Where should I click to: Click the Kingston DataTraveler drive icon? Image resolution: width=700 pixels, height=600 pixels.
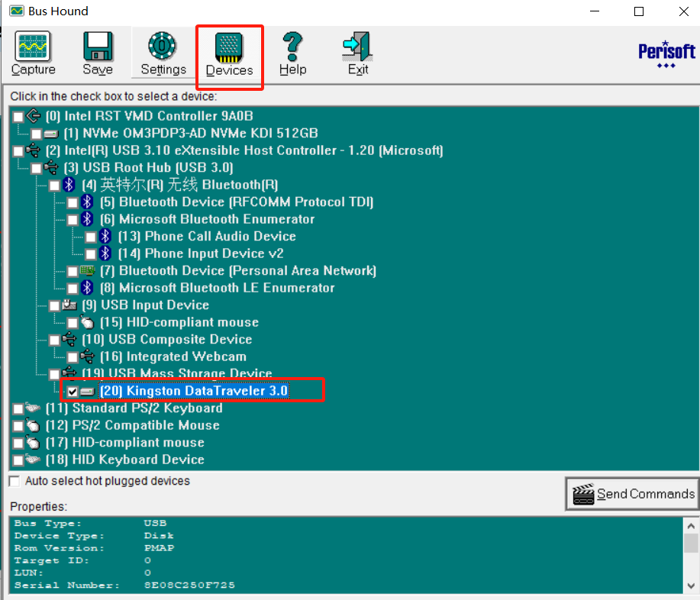point(88,391)
